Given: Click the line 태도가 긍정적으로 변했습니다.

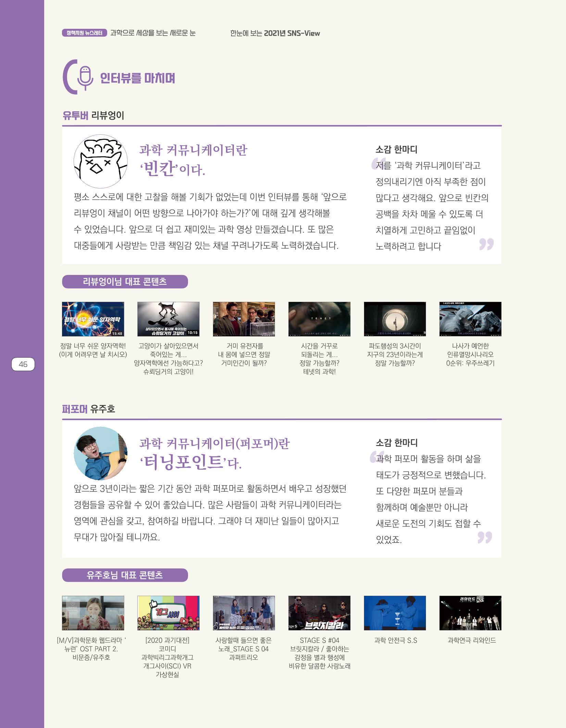Looking at the screenshot, I should coord(431,475).
